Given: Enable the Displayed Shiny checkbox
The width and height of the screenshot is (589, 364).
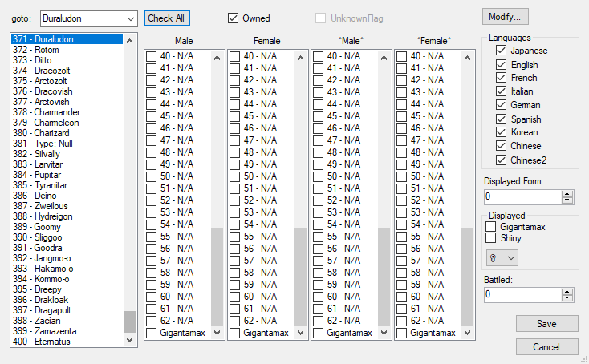Looking at the screenshot, I should 490,237.
